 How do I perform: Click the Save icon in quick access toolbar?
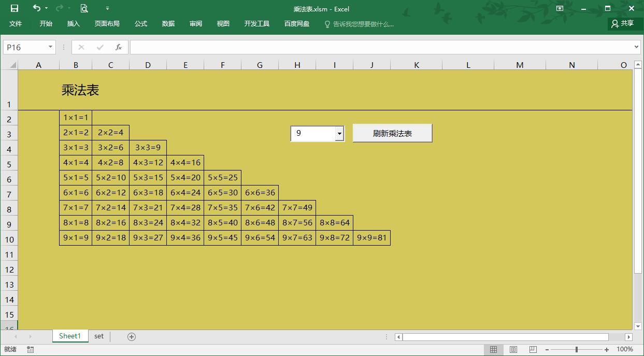click(x=15, y=8)
